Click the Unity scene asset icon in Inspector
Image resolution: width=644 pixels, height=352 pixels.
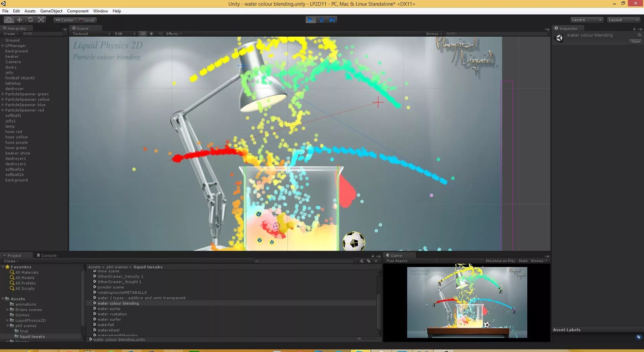point(559,38)
